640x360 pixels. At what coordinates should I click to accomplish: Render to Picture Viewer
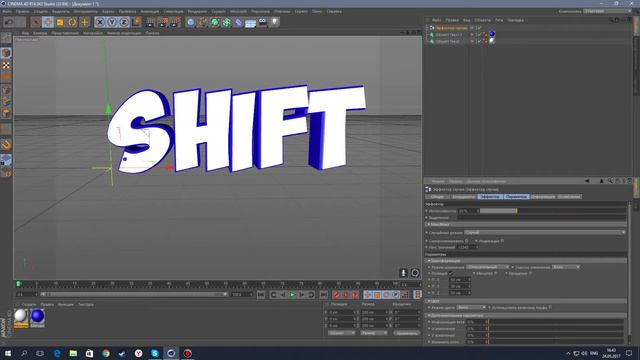(163, 22)
